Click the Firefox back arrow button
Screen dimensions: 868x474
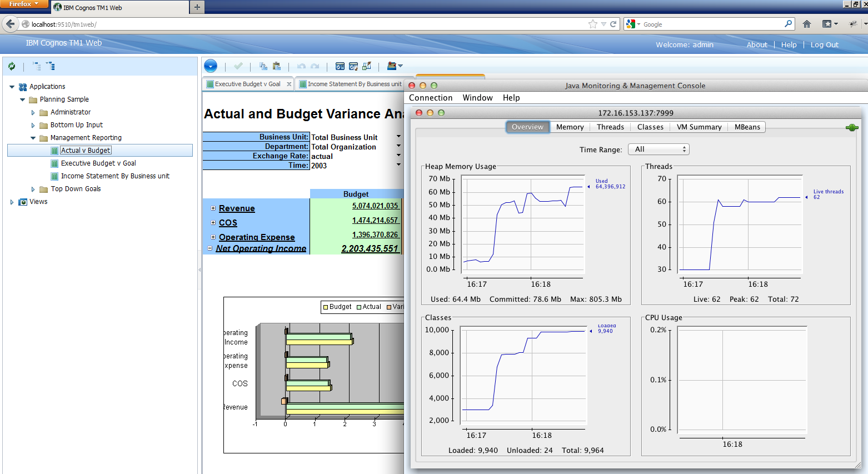point(10,24)
